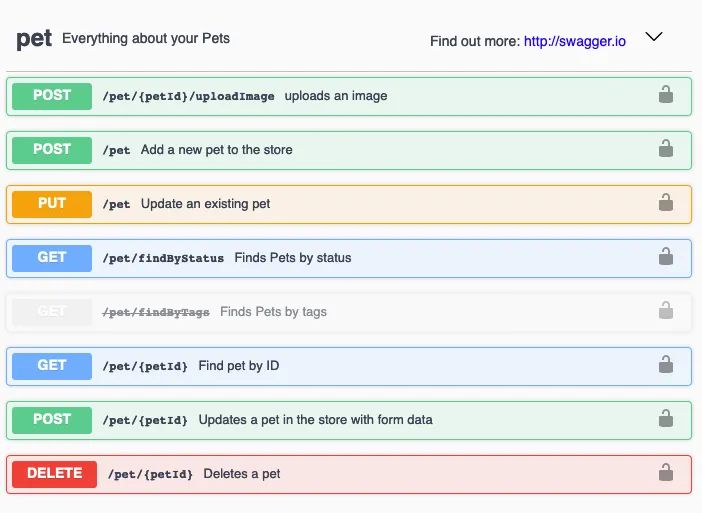Click the GET badge for findByStatus
Image resolution: width=702 pixels, height=513 pixels.
[52, 258]
